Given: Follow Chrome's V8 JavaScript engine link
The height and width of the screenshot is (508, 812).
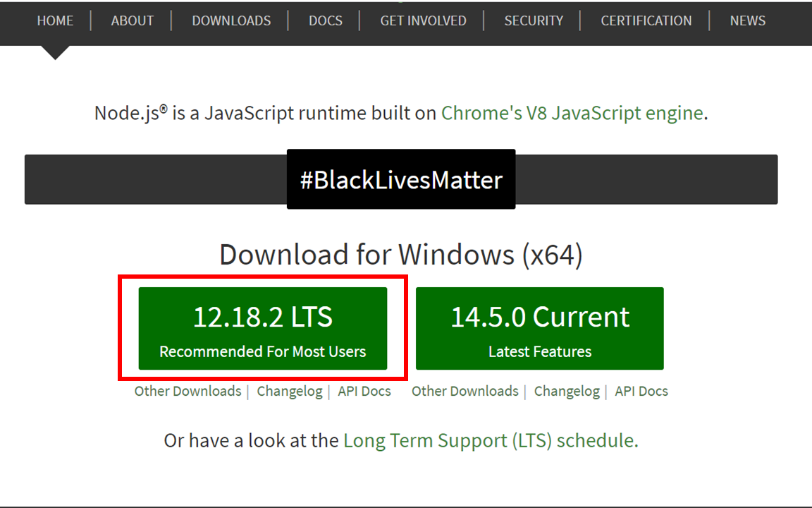Looking at the screenshot, I should [x=572, y=113].
